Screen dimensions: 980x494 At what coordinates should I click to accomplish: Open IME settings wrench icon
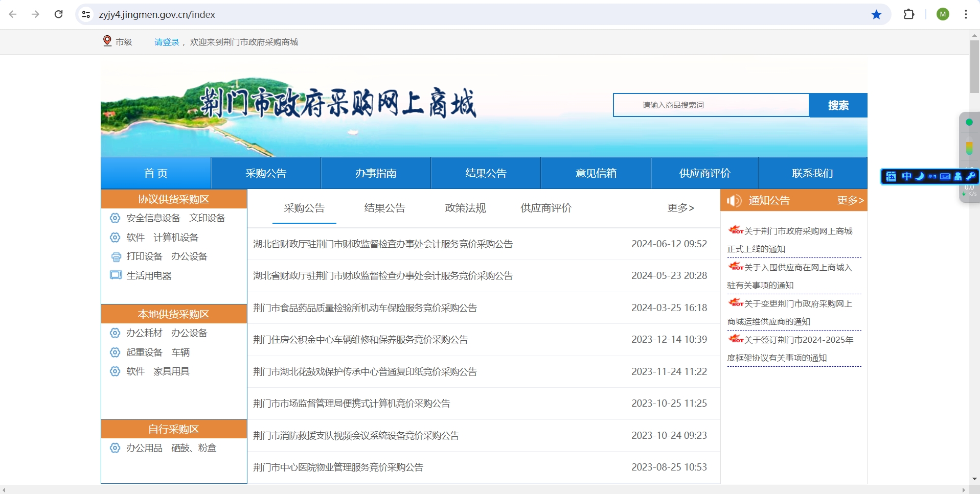tap(970, 176)
